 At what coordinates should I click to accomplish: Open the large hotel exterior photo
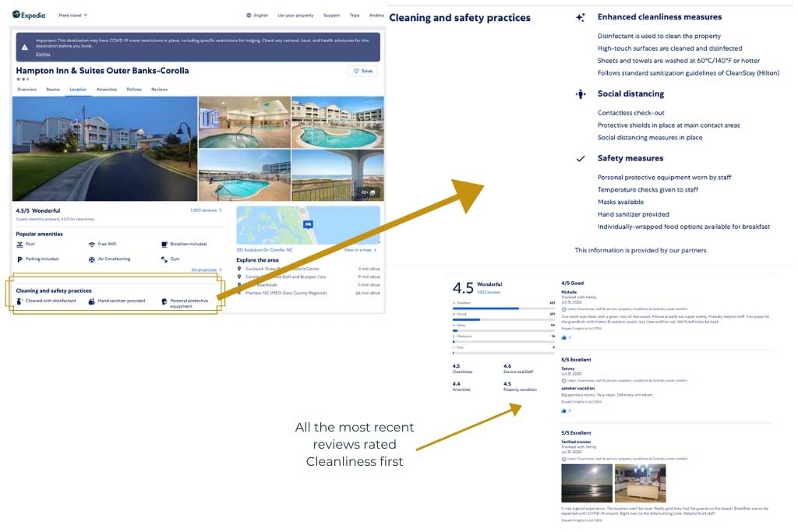coord(105,149)
